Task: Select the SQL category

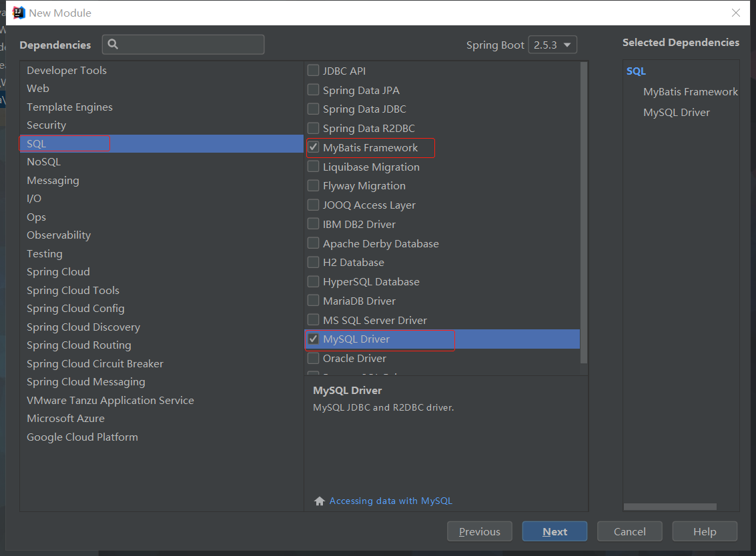Action: pyautogui.click(x=161, y=143)
